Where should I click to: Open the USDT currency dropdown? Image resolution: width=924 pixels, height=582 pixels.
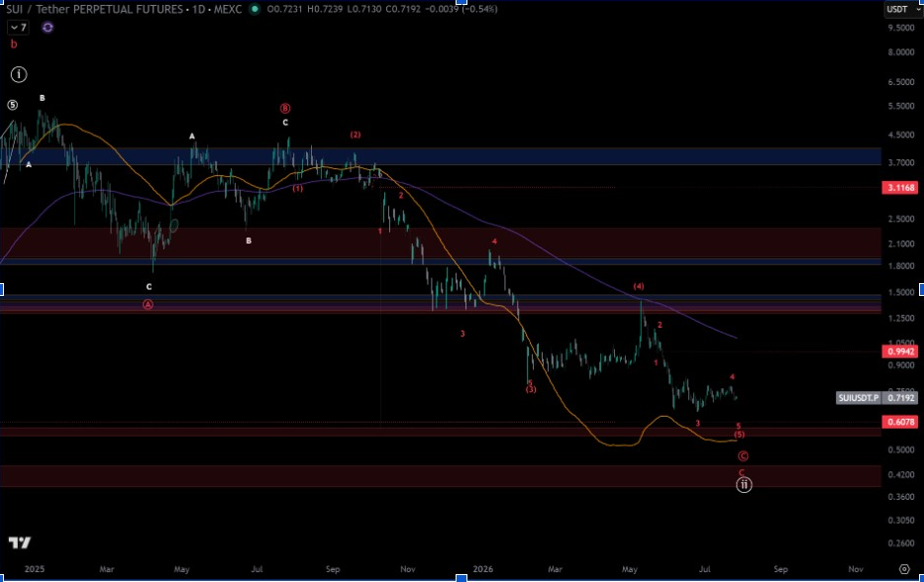[x=903, y=9]
